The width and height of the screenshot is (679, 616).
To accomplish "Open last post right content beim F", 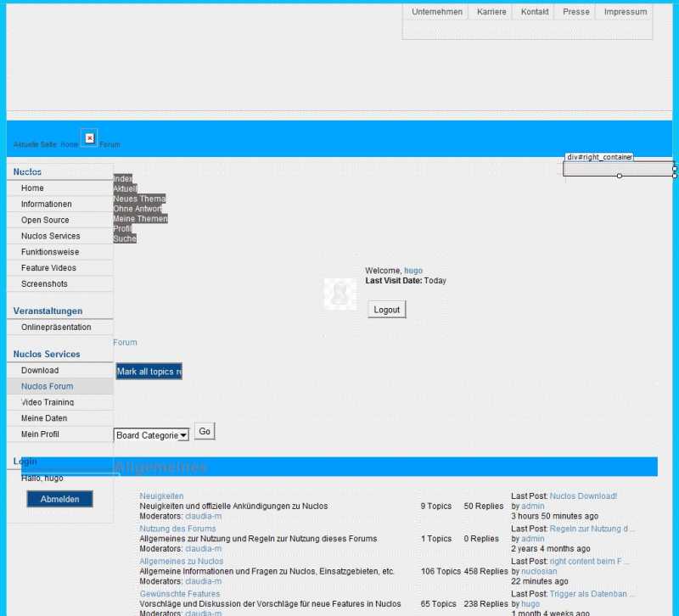I will coord(589,561).
